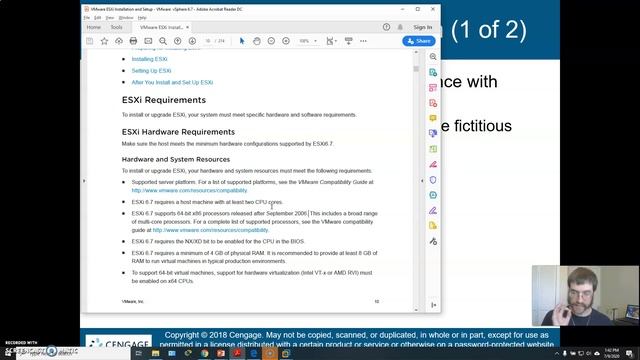Expand the left navigation pane arrow
640x360 pixels.
pos(84,180)
